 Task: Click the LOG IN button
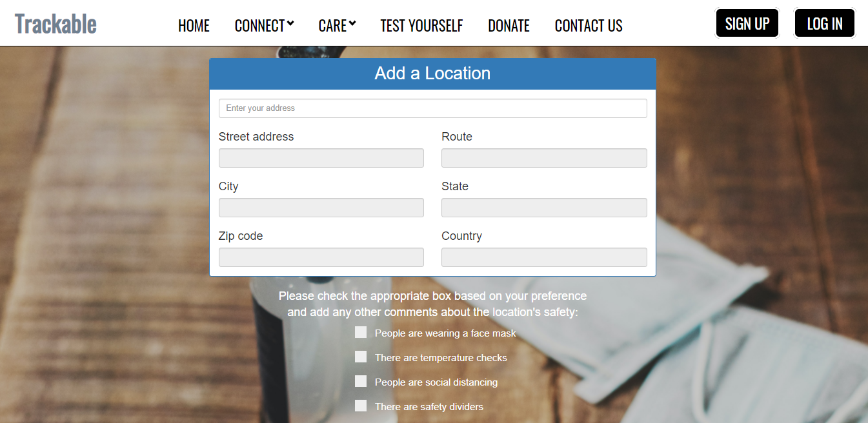825,23
